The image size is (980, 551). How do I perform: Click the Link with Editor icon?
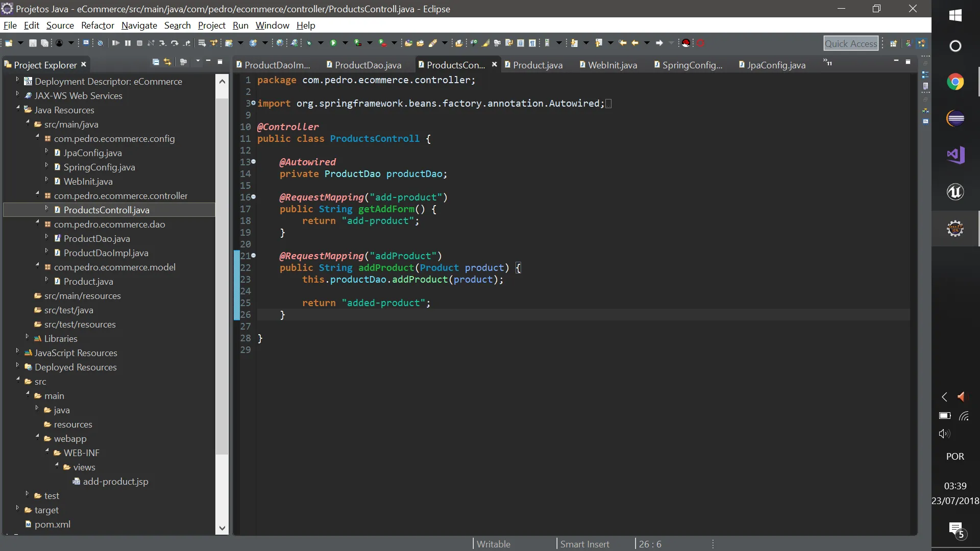(x=167, y=62)
